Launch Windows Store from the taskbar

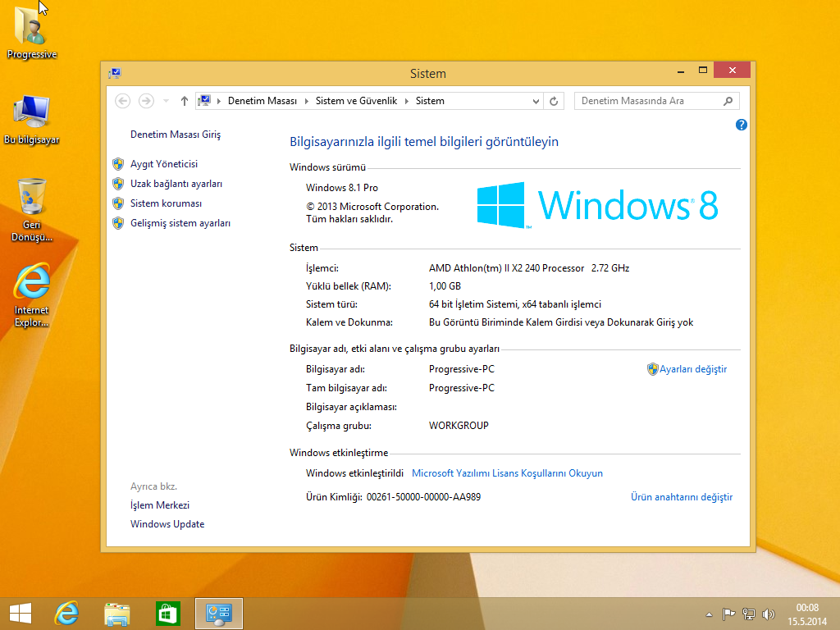click(167, 613)
